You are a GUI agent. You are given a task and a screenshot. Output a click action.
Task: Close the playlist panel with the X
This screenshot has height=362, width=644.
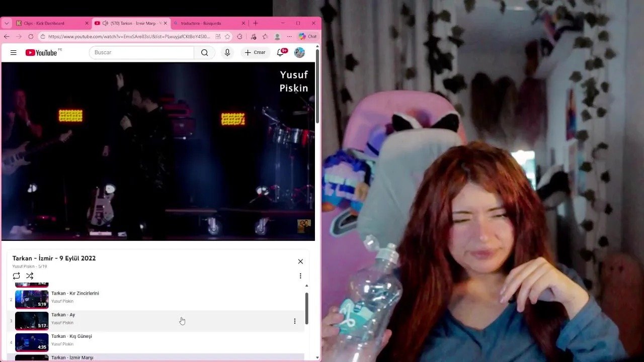pos(300,261)
